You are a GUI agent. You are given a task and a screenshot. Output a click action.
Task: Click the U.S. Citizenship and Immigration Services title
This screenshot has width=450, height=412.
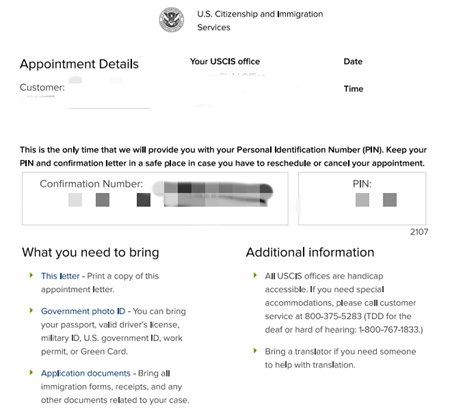tap(260, 21)
